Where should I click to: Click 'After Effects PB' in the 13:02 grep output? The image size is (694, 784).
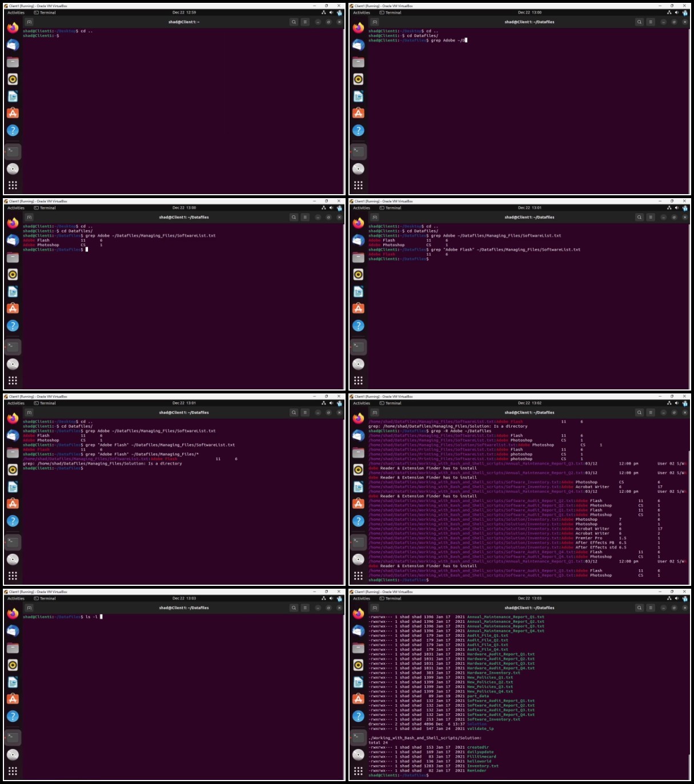pyautogui.click(x=595, y=542)
